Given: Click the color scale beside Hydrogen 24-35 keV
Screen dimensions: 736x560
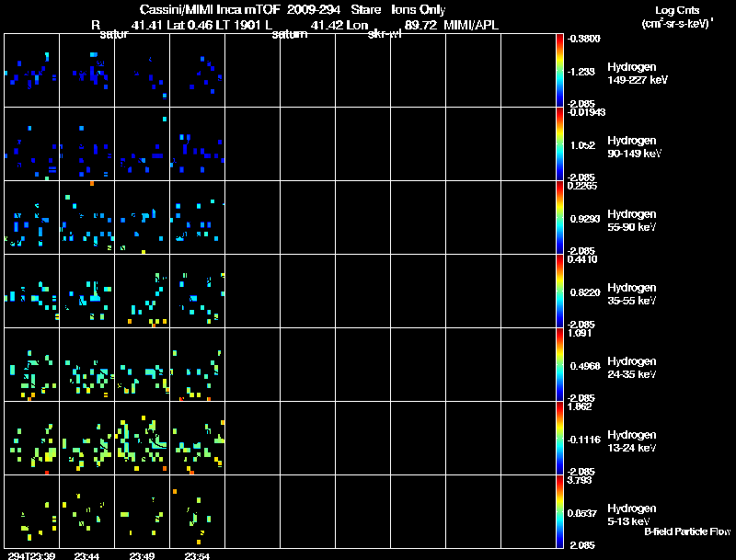Looking at the screenshot, I should 559,364.
